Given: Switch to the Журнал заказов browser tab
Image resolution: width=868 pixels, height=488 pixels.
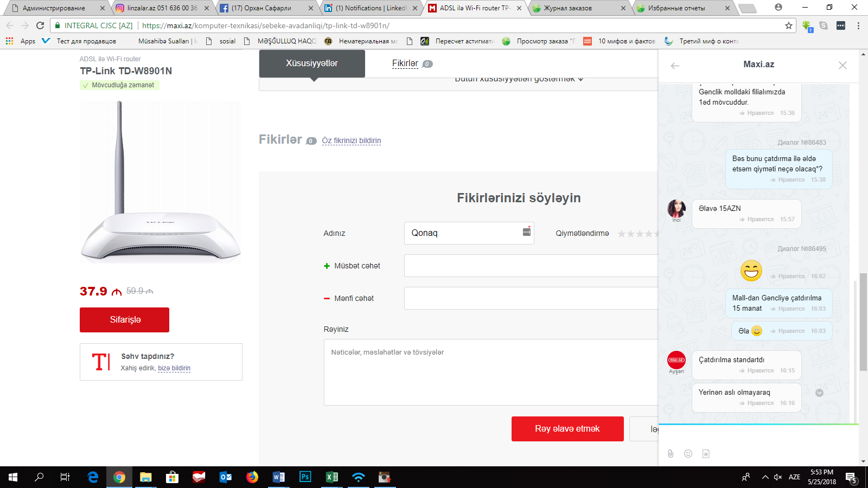Looking at the screenshot, I should [578, 8].
